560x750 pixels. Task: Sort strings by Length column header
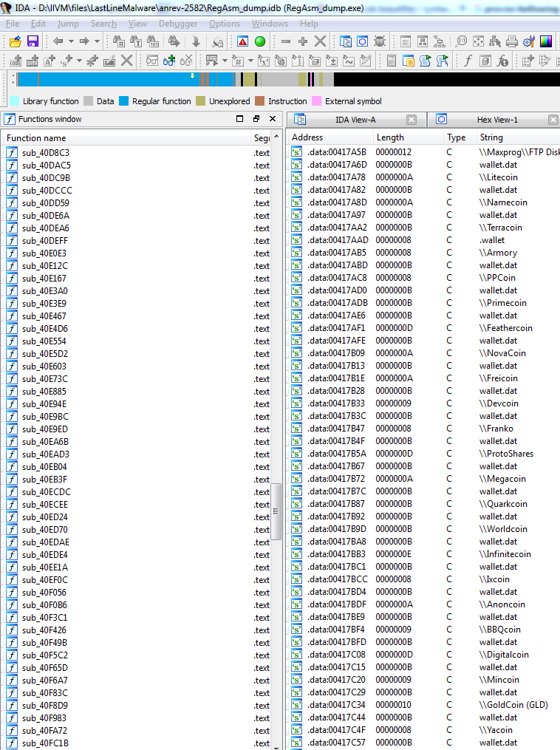[x=407, y=137]
